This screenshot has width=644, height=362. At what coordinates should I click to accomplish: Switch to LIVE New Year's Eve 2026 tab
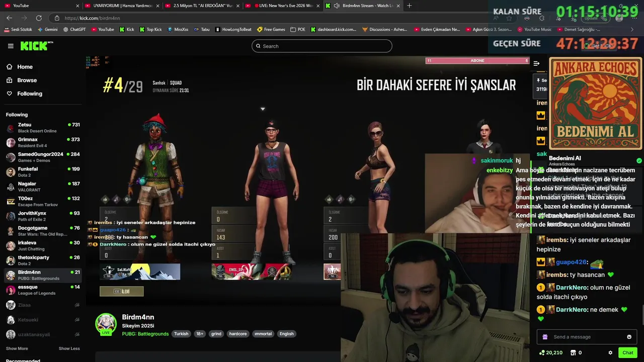283,6
